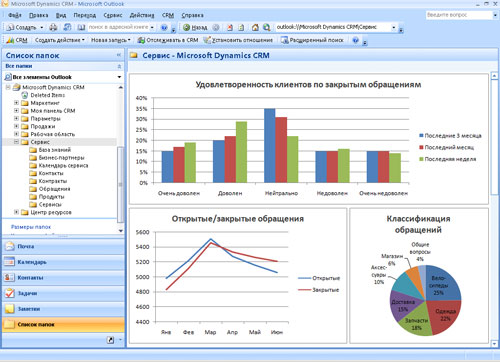This screenshot has height=362, width=500.
Task: Expand the Маркетинг folder node
Action: point(16,103)
